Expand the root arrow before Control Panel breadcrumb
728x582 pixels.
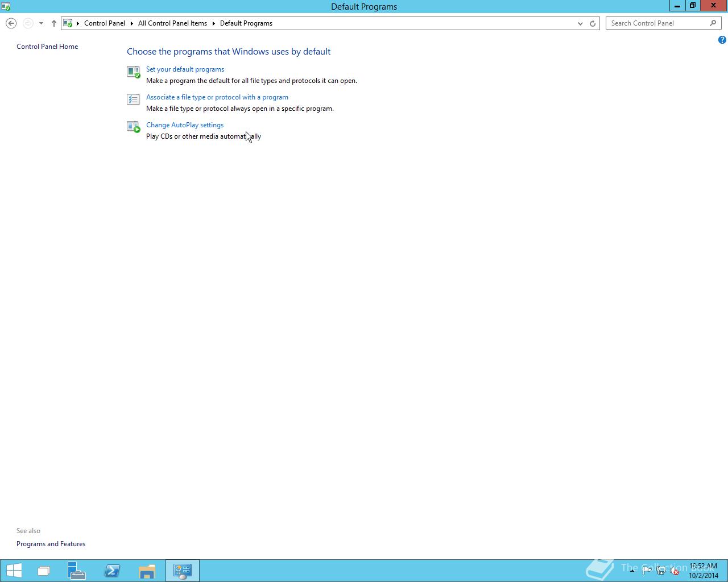[78, 23]
